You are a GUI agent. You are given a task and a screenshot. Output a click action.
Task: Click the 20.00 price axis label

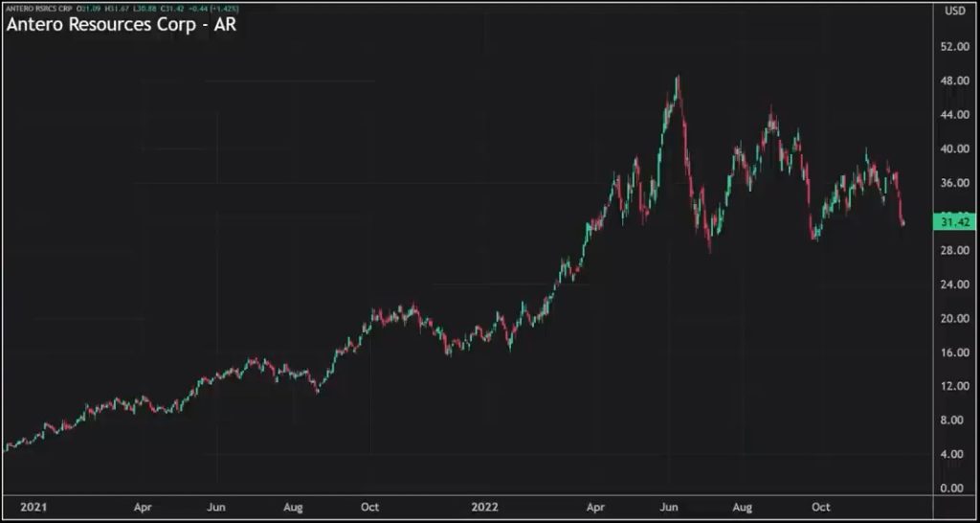954,318
